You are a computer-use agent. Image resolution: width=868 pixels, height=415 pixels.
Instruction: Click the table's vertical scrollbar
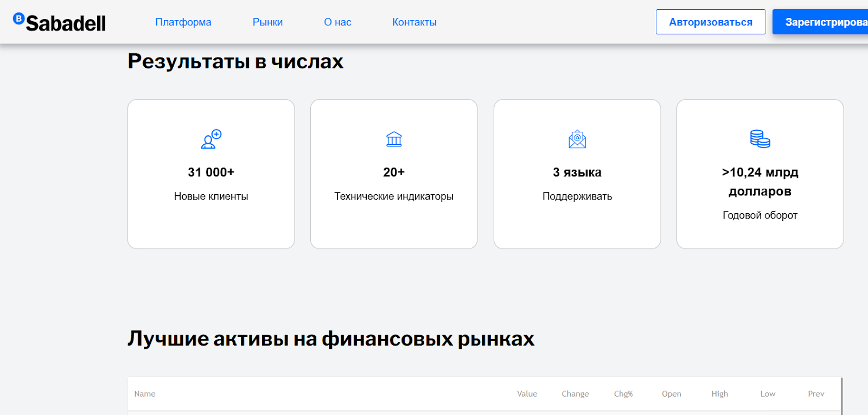click(841, 396)
